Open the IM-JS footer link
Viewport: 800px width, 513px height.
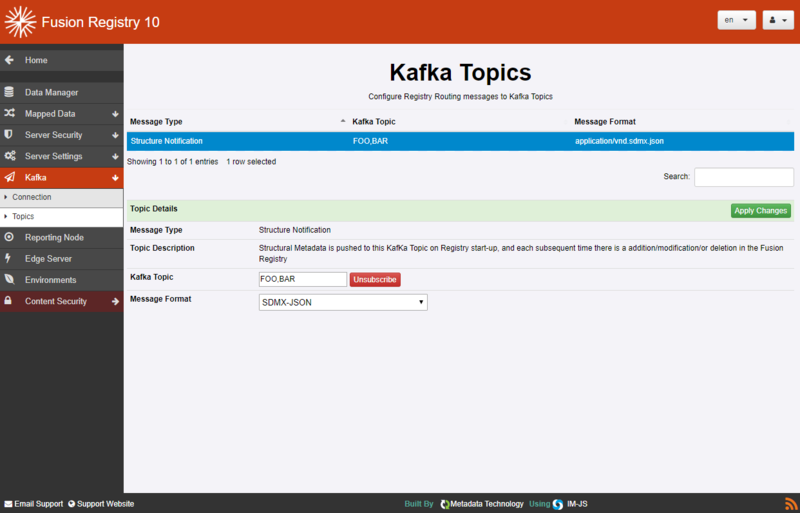point(577,504)
